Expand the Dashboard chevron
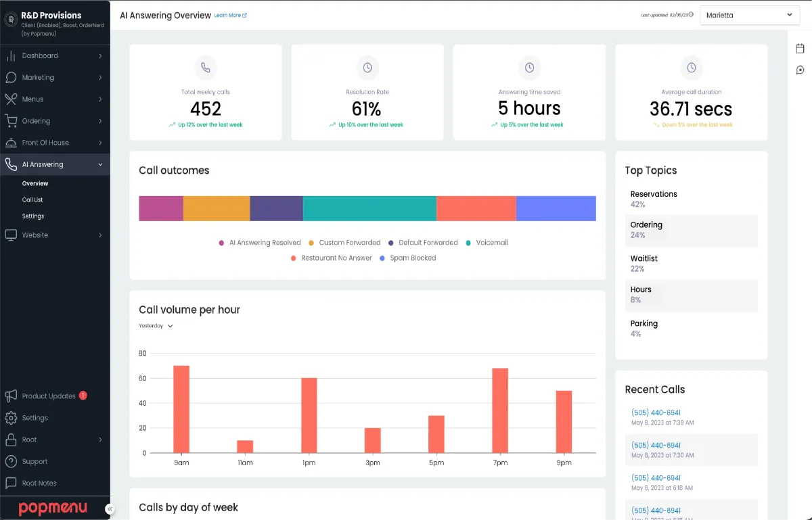812x520 pixels. (x=100, y=55)
